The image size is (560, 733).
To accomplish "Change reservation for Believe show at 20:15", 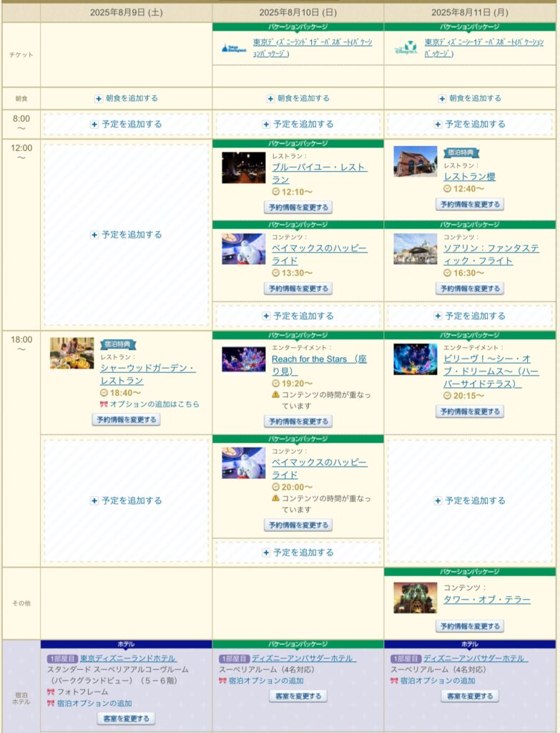I will (x=470, y=412).
